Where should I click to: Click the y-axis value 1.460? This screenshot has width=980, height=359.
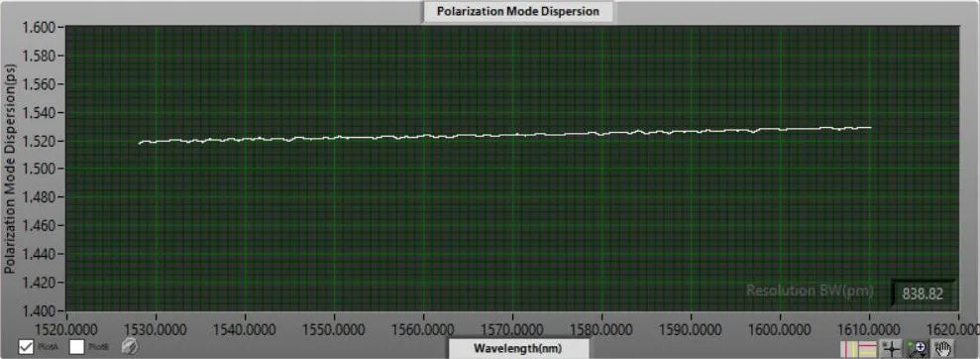tap(39, 226)
